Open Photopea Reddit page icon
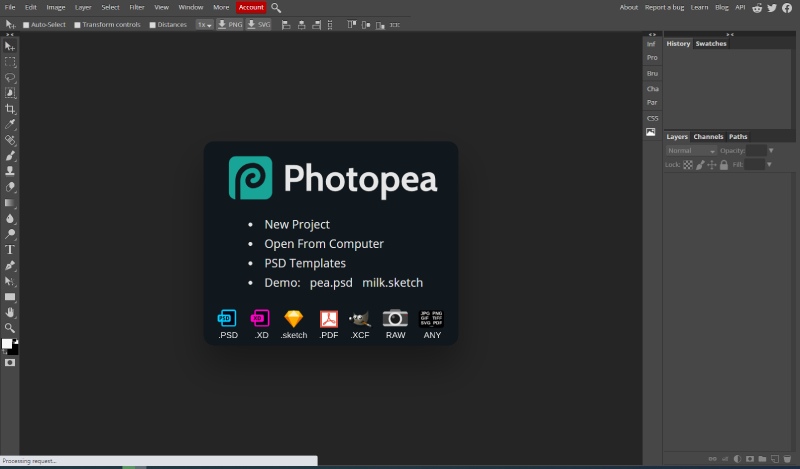The image size is (800, 469). tap(757, 8)
